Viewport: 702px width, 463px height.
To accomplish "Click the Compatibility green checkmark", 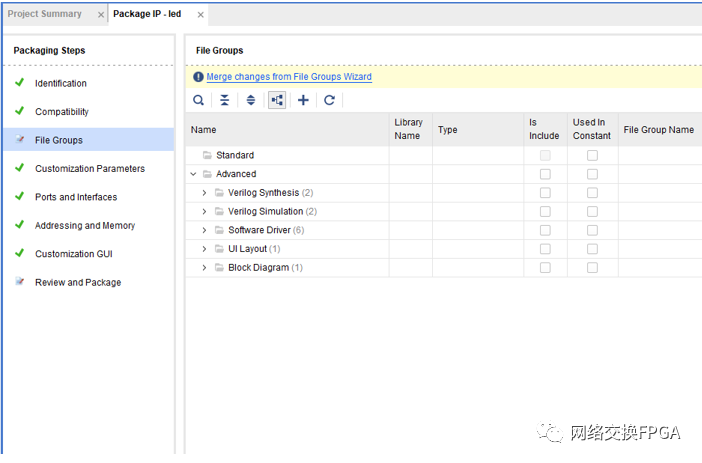I will pyautogui.click(x=19, y=111).
